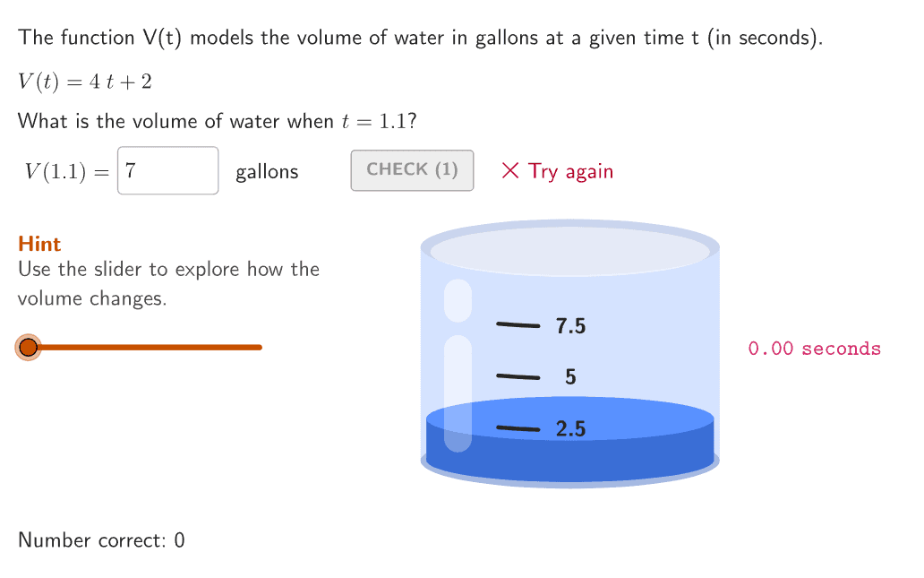This screenshot has height=578, width=924.
Task: Click the "Try again" feedback text
Action: click(570, 171)
